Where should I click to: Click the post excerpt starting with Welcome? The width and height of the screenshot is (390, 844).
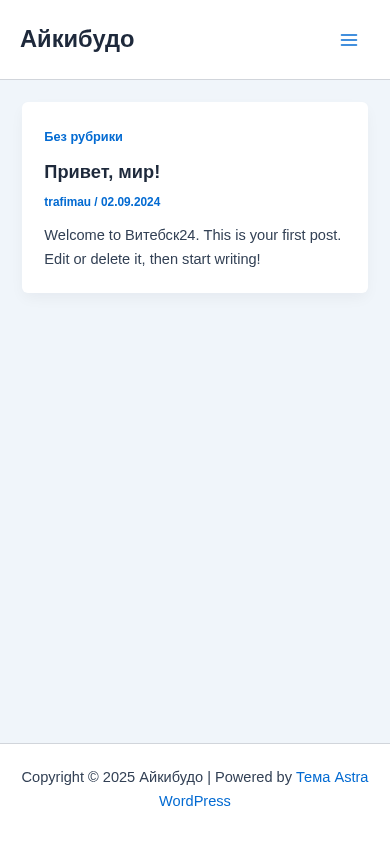point(193,247)
